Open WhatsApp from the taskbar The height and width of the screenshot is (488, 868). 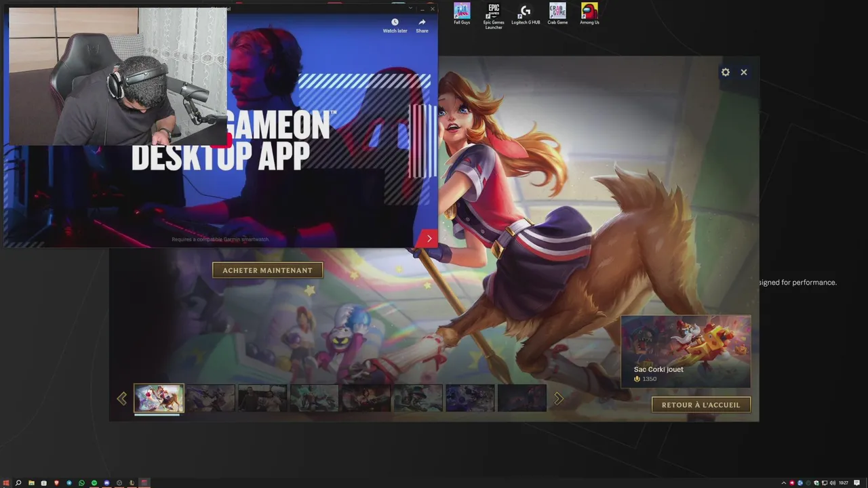point(81,483)
